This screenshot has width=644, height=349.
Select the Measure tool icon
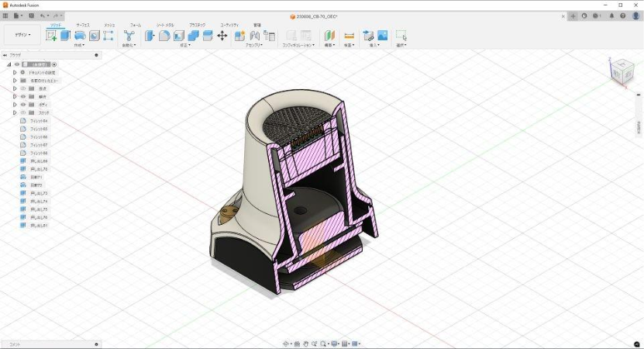(x=349, y=36)
